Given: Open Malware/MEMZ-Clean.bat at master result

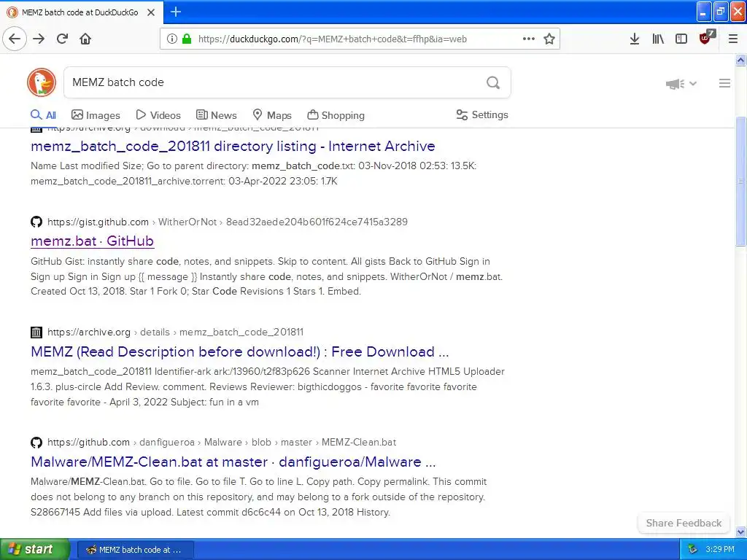Looking at the screenshot, I should (233, 462).
